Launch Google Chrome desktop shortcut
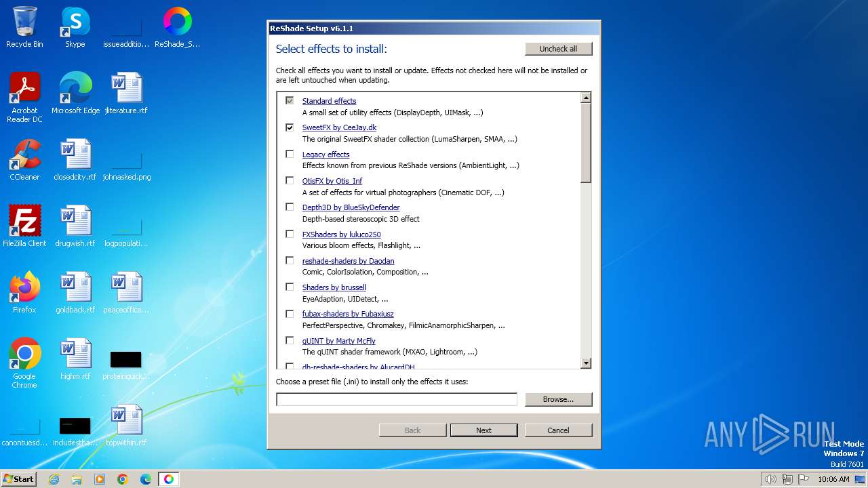 tap(24, 363)
